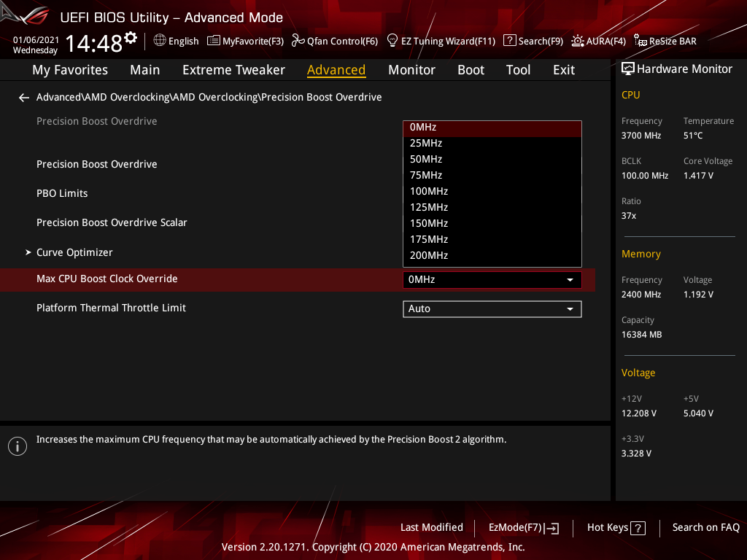Screen dimensions: 747x560
Task: Select the Advanced tab
Action: [336, 70]
